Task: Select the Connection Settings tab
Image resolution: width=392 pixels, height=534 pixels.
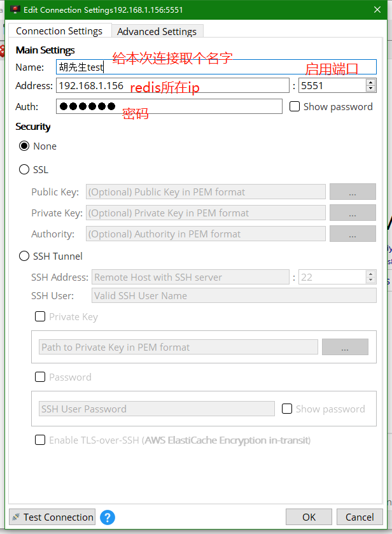Action: coord(59,31)
